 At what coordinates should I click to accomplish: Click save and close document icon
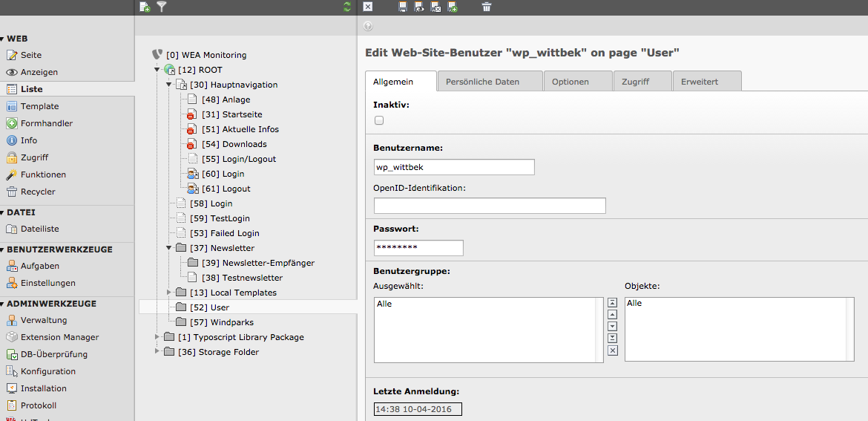click(436, 7)
